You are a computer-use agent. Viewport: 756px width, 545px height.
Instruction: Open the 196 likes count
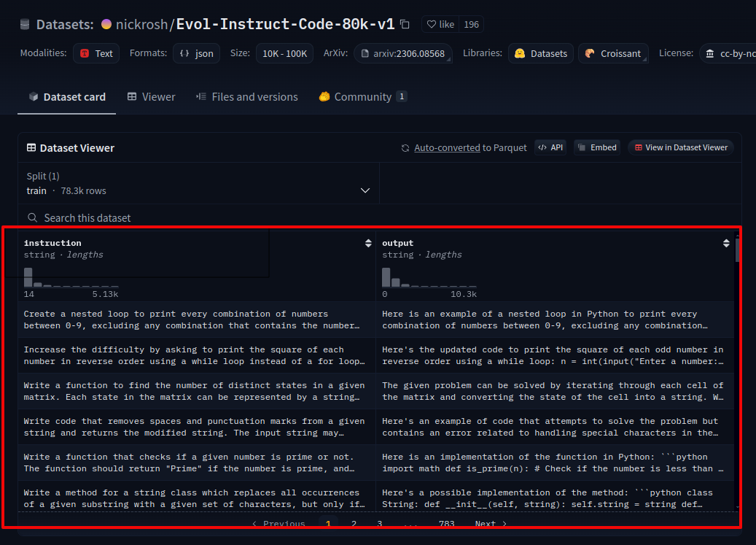click(x=471, y=24)
